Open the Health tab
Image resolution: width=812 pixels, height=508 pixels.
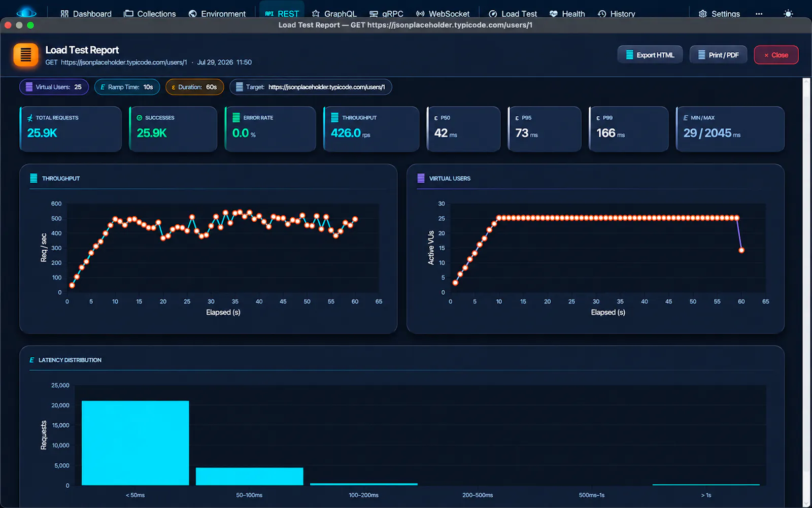point(567,14)
